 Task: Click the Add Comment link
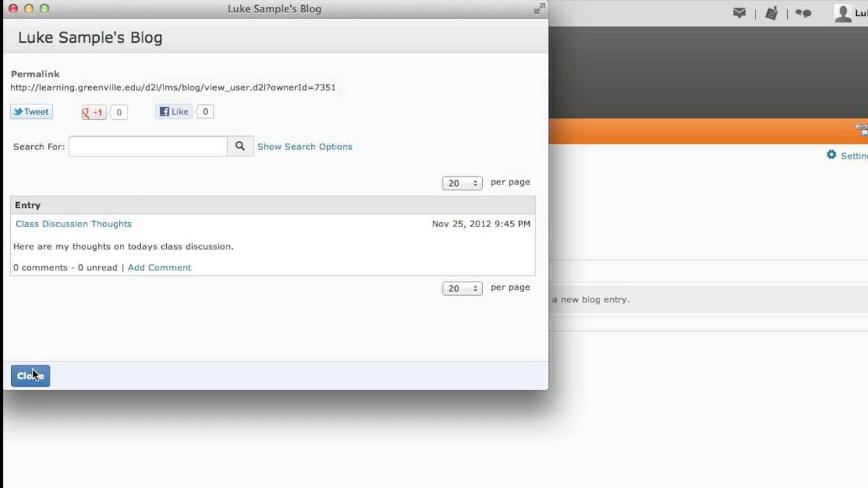(x=159, y=268)
